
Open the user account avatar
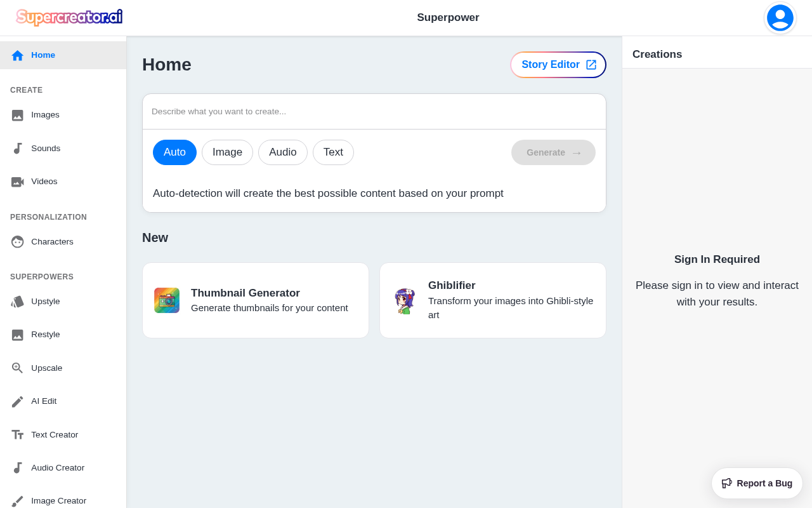[780, 18]
